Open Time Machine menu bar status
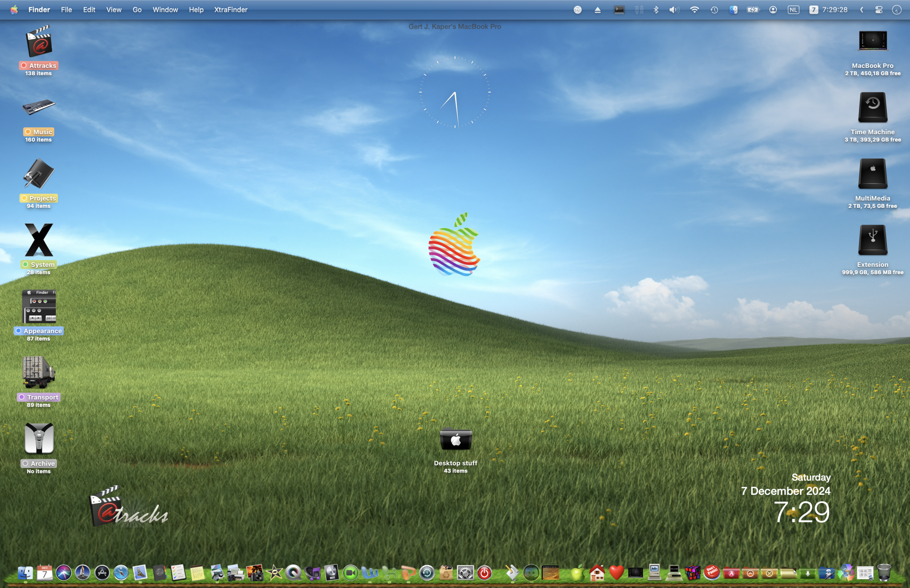 (x=714, y=10)
